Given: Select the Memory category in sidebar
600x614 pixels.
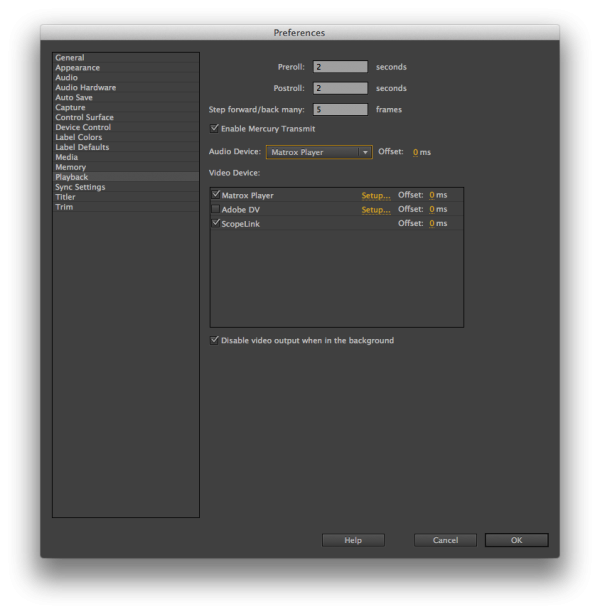Looking at the screenshot, I should 70,167.
